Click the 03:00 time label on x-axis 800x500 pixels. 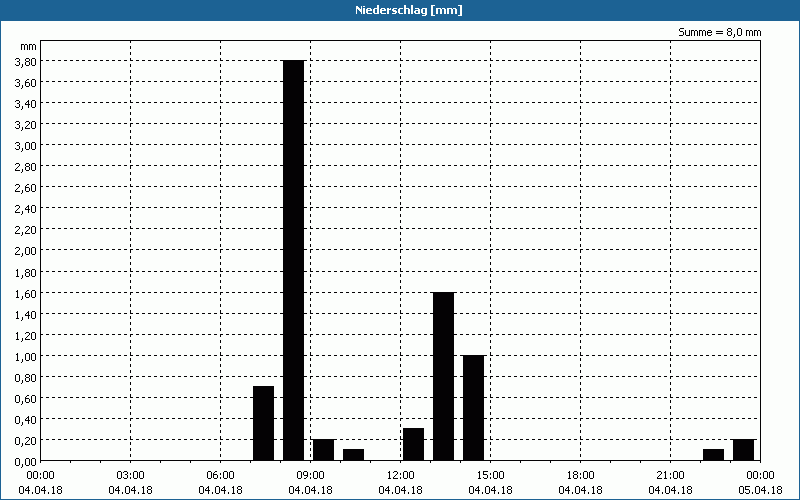[x=131, y=476]
